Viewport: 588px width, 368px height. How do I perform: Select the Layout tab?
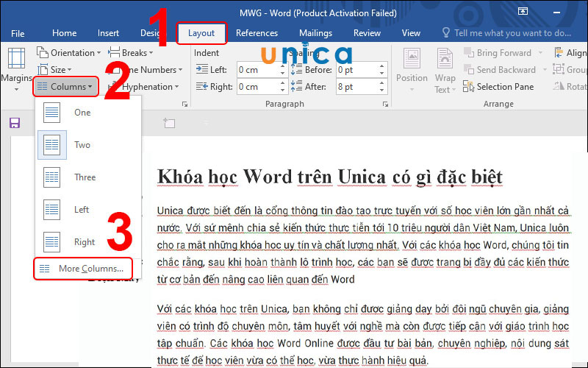pyautogui.click(x=201, y=33)
